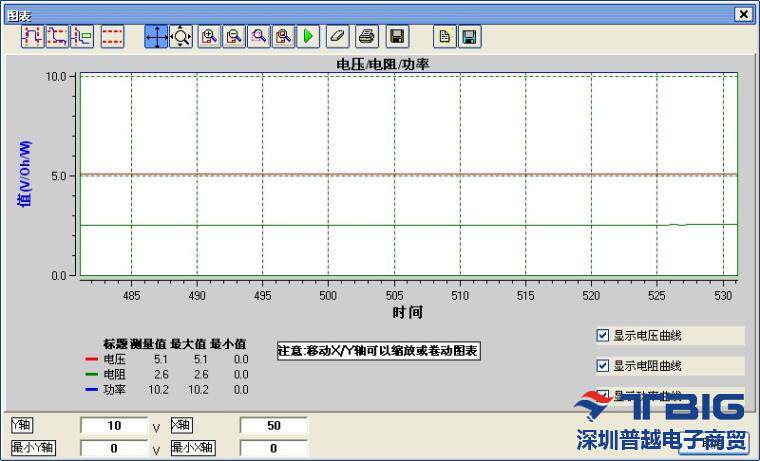Image resolution: width=760 pixels, height=461 pixels.
Task: Click the 最小Y轴 label
Action: pos(33,447)
